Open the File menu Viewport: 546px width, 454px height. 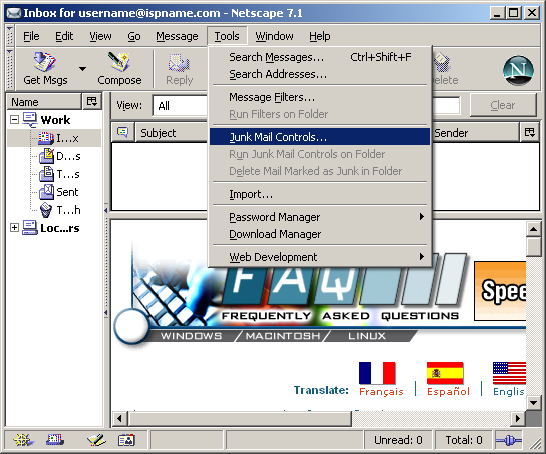(x=31, y=36)
